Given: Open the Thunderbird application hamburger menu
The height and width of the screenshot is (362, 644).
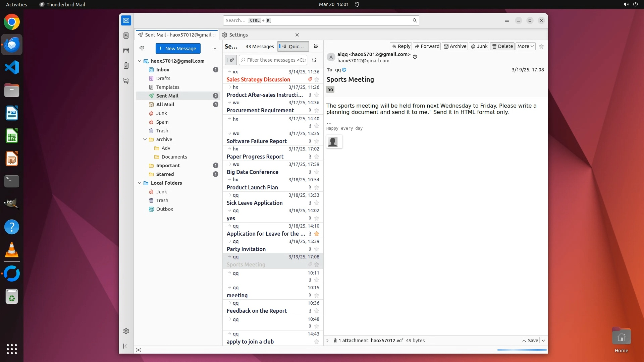Looking at the screenshot, I should [506, 20].
